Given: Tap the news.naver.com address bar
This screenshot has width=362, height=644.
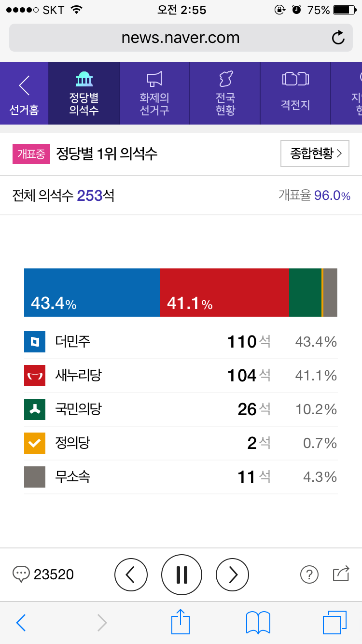Looking at the screenshot, I should (181, 38).
